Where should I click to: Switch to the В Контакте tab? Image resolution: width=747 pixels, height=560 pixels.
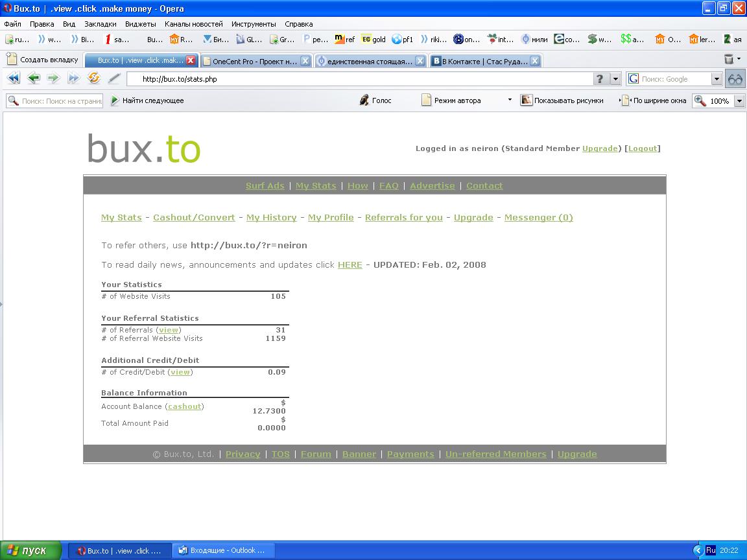[x=484, y=61]
